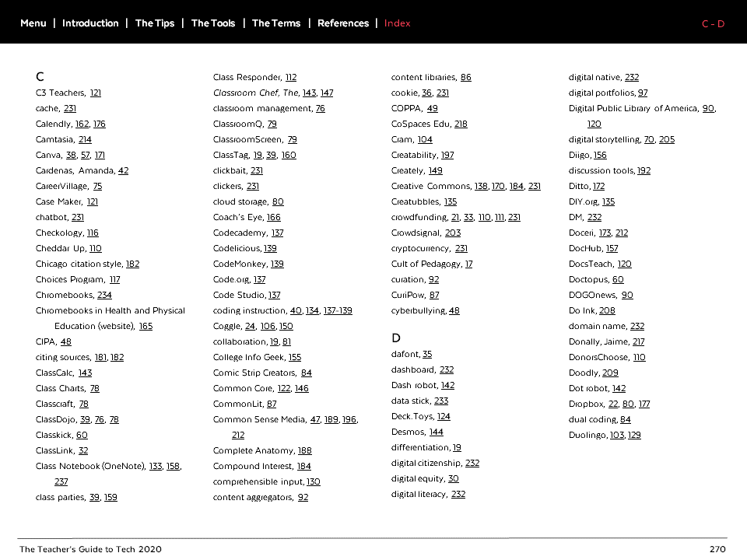Go to page 218 for CoSpaces Edu
This screenshot has width=747, height=560.
click(x=461, y=124)
